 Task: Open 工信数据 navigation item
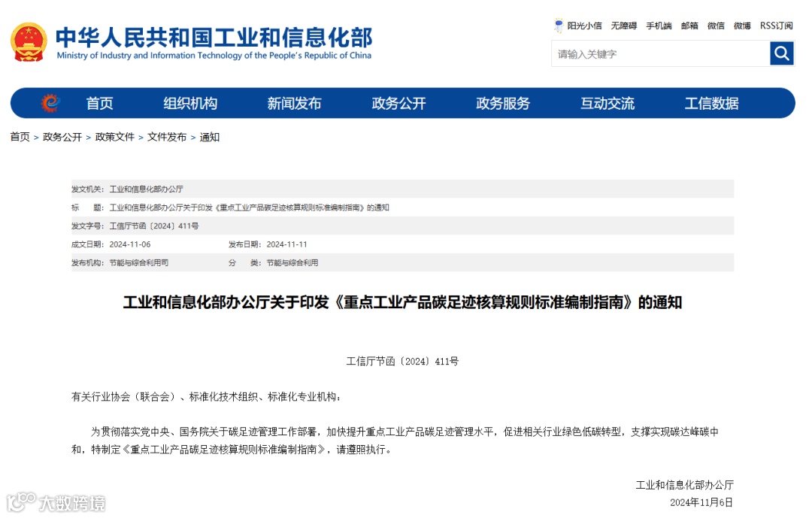pyautogui.click(x=711, y=104)
